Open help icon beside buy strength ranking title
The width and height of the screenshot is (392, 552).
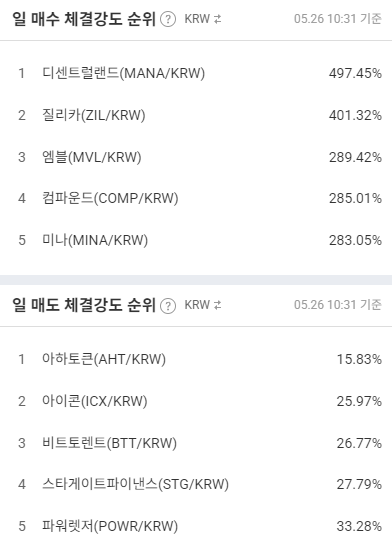tap(168, 19)
